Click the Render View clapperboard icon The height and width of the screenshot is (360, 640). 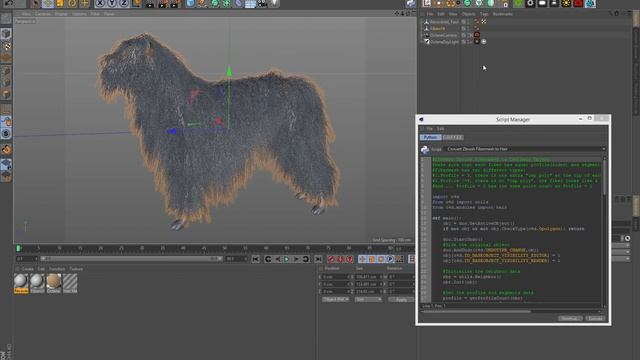[150, 4]
